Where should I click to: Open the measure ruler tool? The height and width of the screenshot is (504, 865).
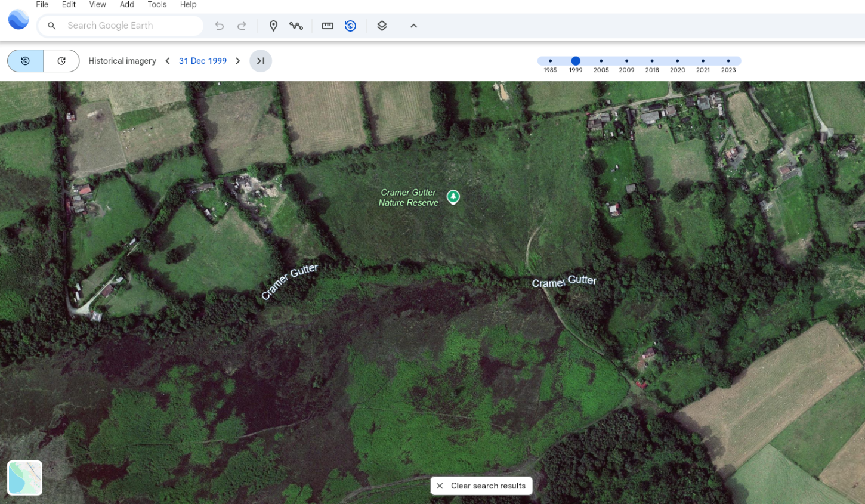(328, 26)
